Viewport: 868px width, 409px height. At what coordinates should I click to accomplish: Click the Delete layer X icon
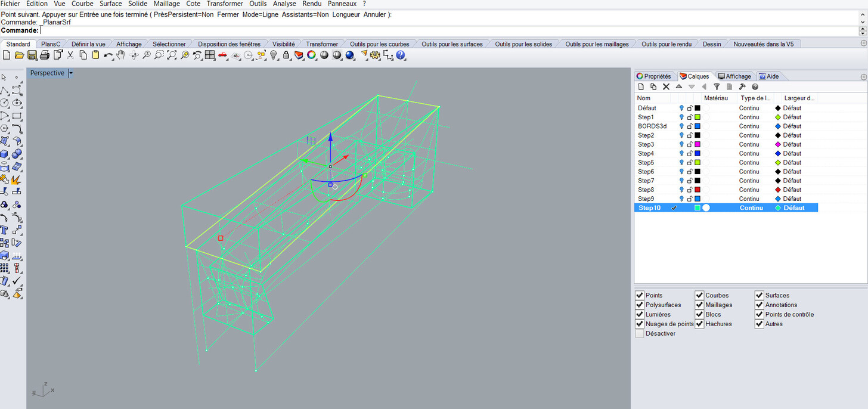click(x=666, y=86)
